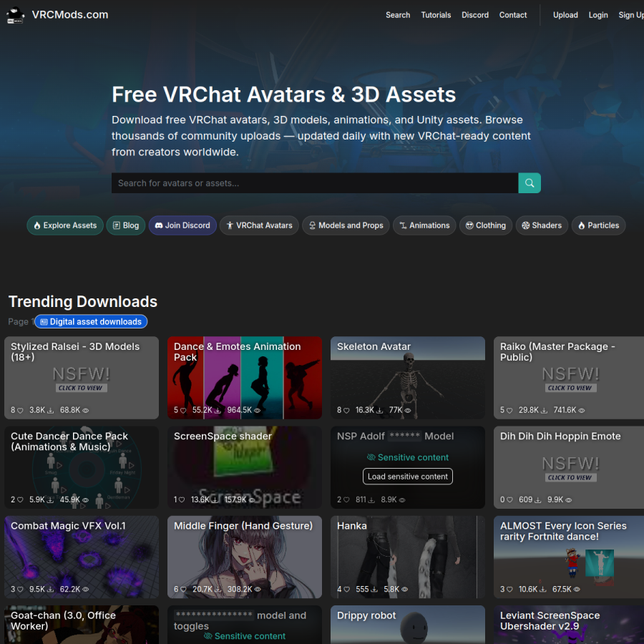Click the heart icon on Combat Magic VFX card

20,590
